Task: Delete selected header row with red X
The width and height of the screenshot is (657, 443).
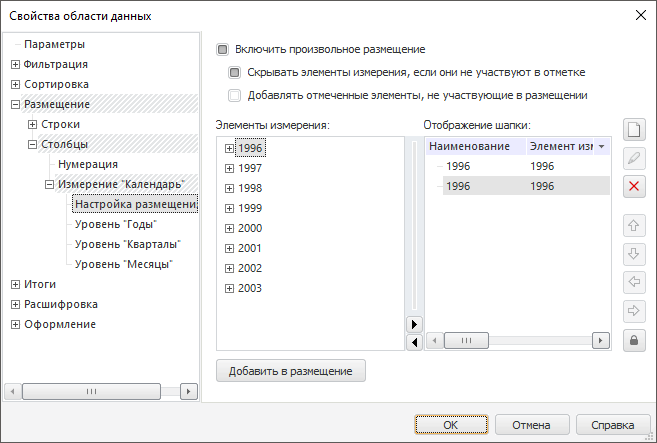Action: click(x=633, y=186)
